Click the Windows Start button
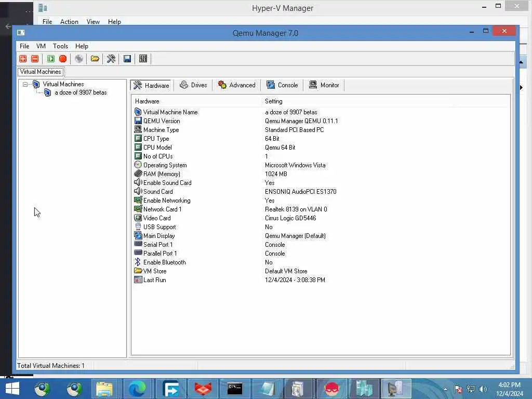The height and width of the screenshot is (399, 532). (x=12, y=389)
